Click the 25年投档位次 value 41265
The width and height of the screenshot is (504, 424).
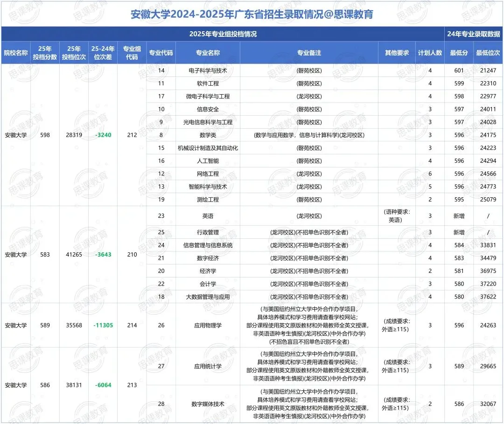74,254
